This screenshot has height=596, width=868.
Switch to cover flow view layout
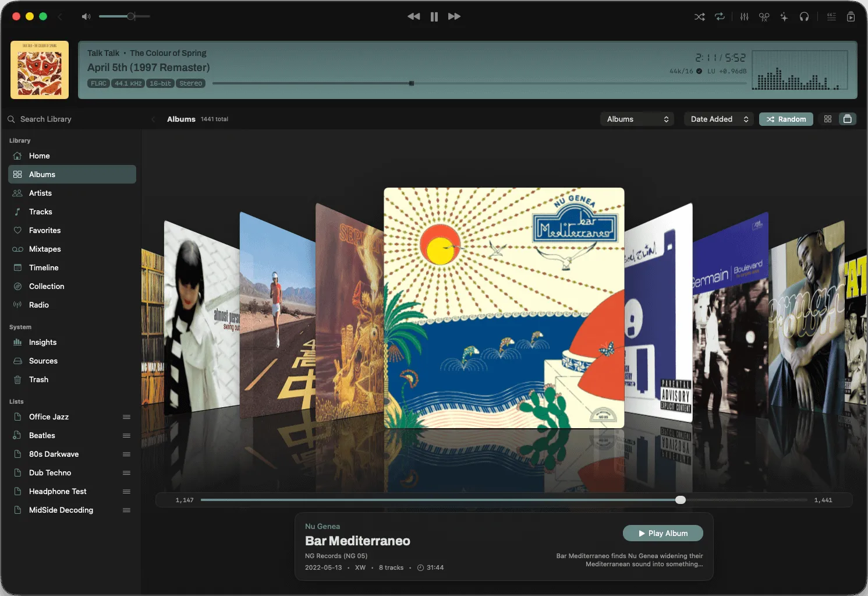[x=848, y=119]
